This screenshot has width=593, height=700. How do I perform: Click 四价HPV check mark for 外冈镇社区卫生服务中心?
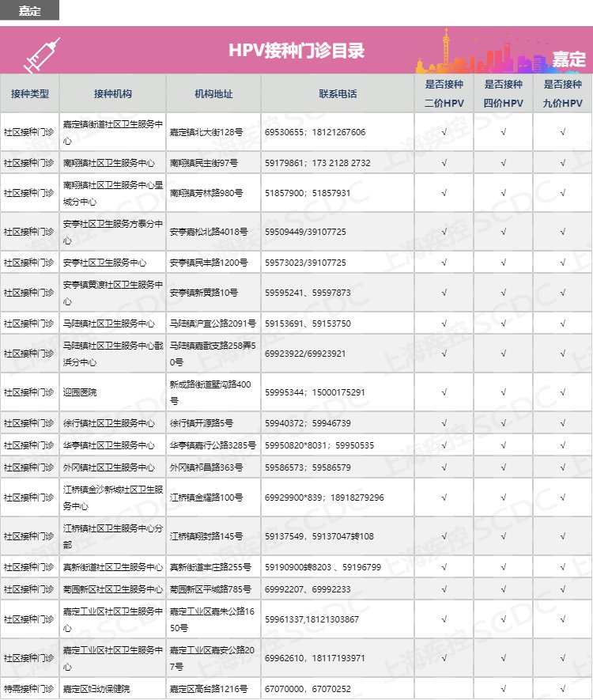point(503,467)
